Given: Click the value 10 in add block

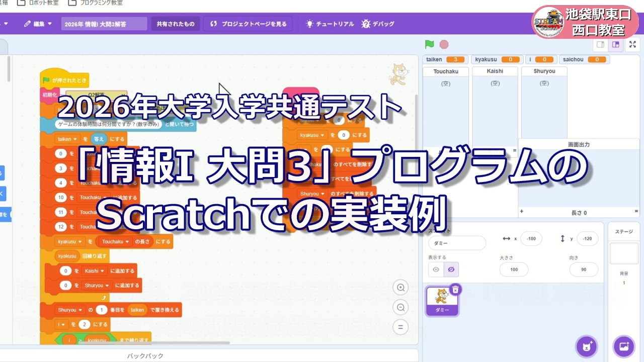Looking at the screenshot, I should [61, 198].
